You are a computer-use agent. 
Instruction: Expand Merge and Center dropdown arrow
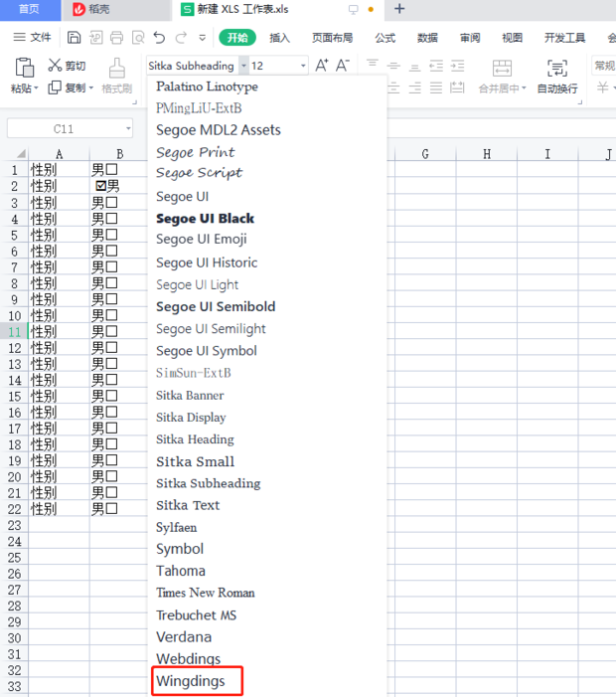[x=524, y=88]
